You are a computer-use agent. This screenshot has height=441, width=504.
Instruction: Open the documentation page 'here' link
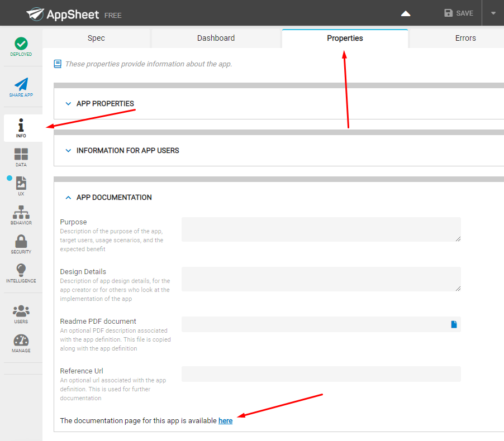pos(225,420)
